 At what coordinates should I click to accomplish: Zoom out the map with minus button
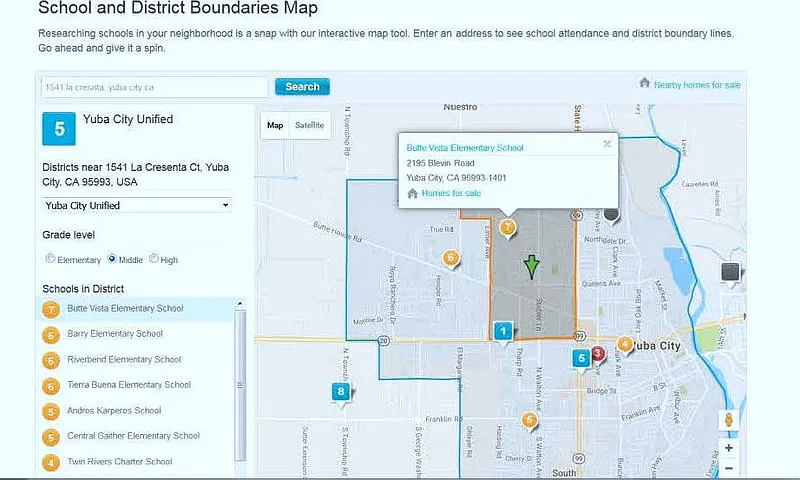[729, 468]
